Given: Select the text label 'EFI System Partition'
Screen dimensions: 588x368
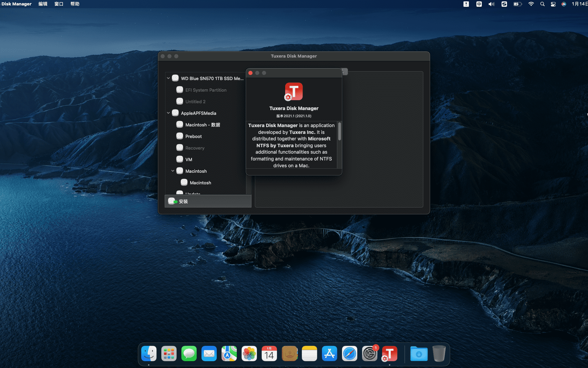Looking at the screenshot, I should click(206, 90).
